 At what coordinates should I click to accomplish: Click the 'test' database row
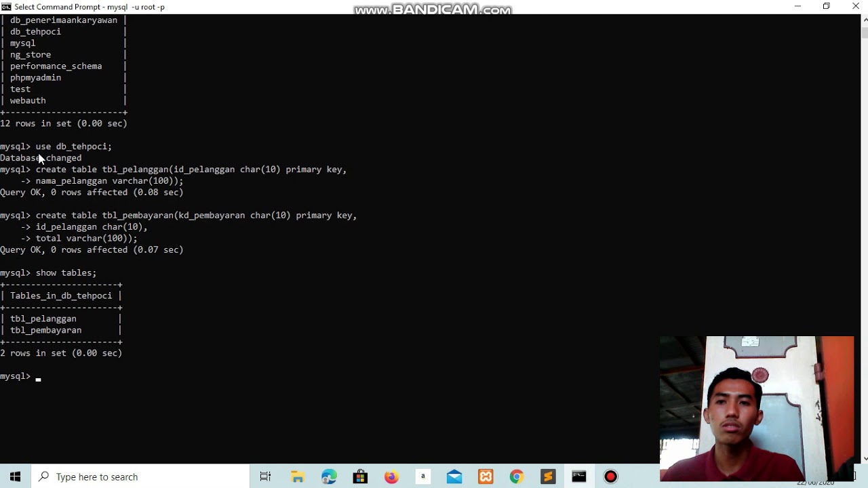click(x=20, y=89)
